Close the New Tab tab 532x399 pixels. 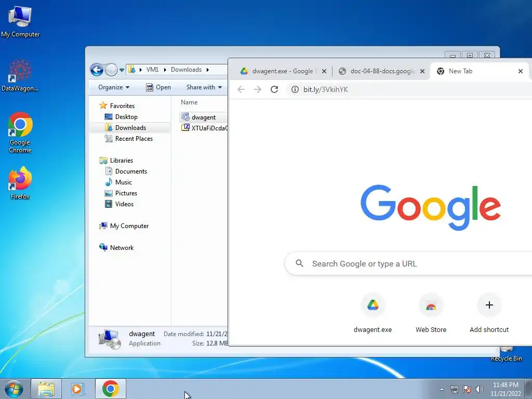(521, 71)
